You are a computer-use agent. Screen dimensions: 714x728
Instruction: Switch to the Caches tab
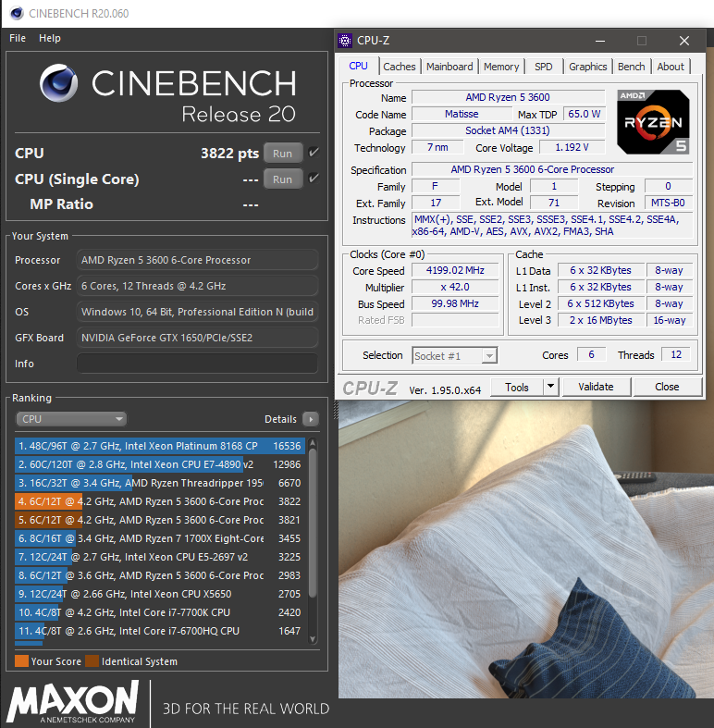coord(400,67)
